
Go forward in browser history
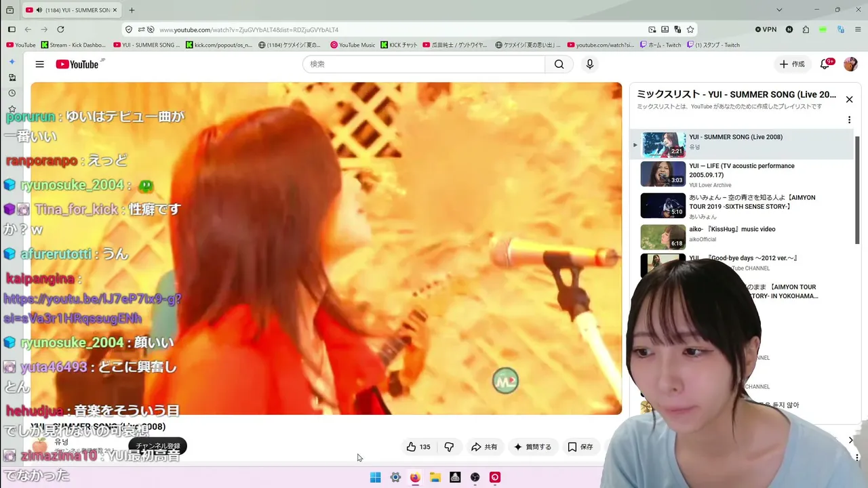(44, 29)
